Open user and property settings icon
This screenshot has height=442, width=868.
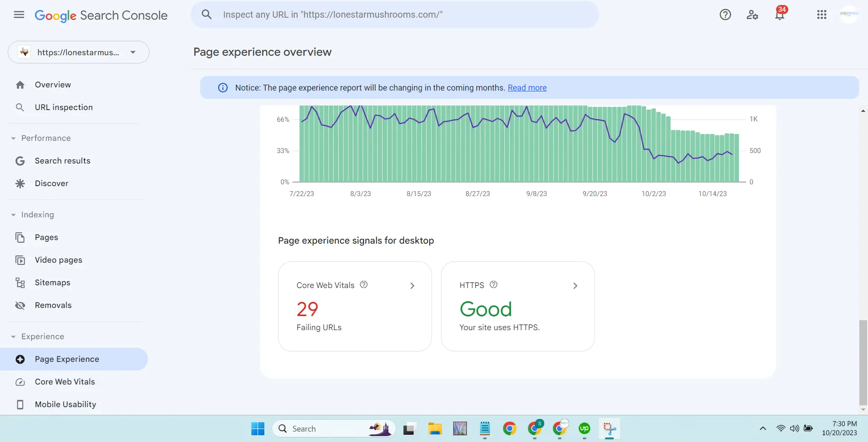click(752, 15)
